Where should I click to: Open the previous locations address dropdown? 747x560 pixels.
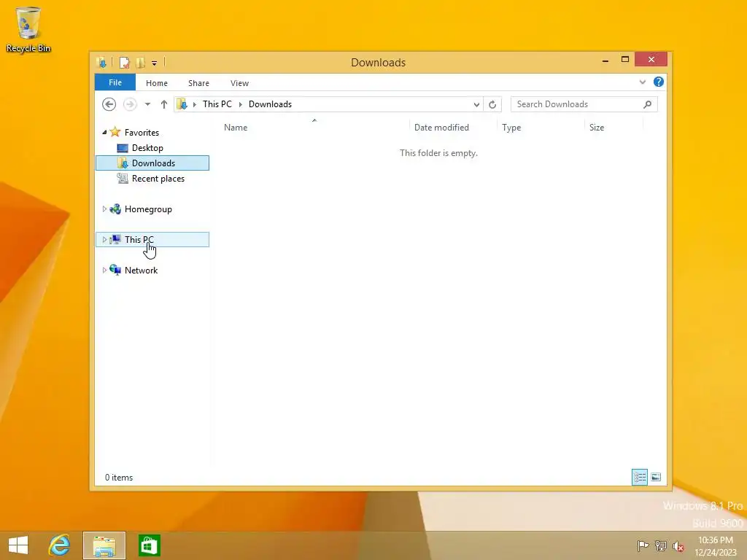click(476, 105)
